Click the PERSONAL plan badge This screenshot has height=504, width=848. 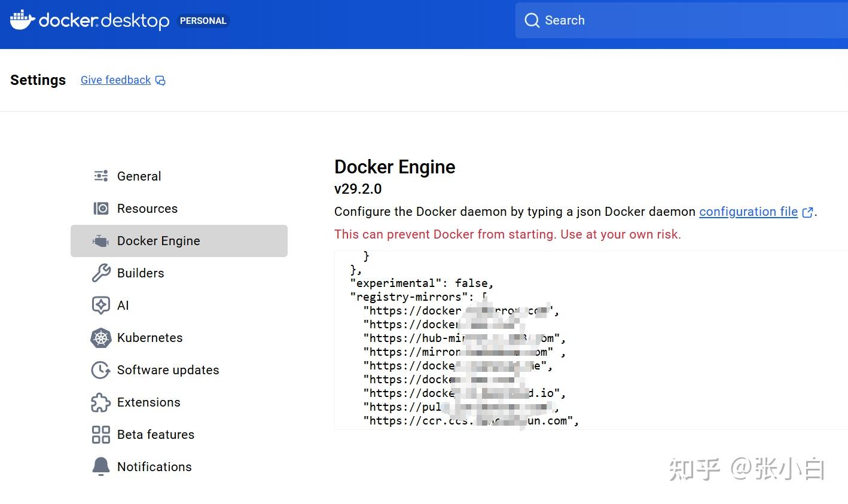click(203, 21)
